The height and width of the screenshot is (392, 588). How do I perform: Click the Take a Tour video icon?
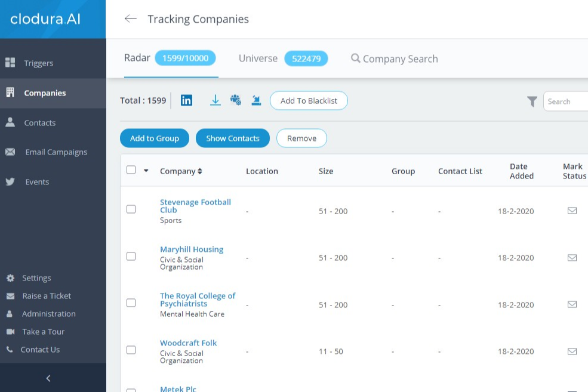coord(10,332)
